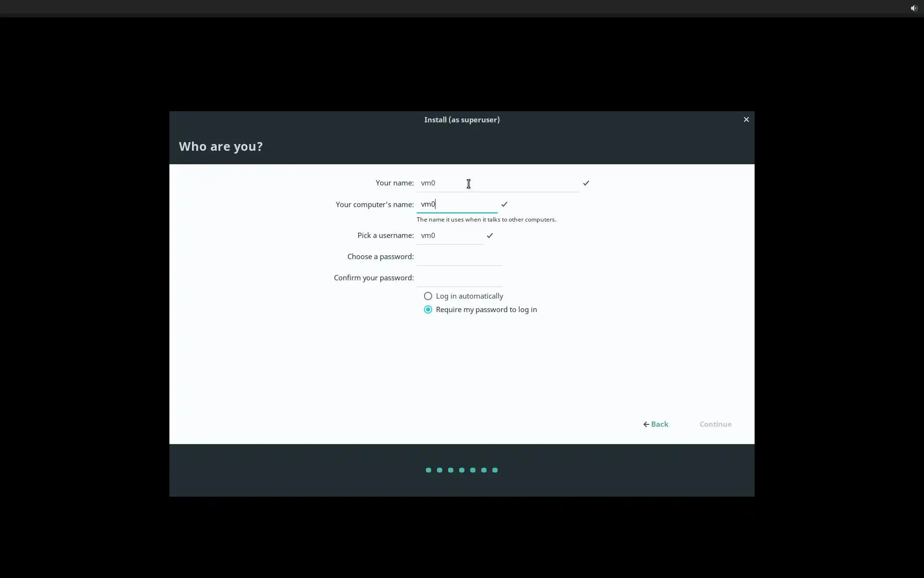The width and height of the screenshot is (924, 578).
Task: Click the Choose a password field
Action: pos(459,257)
